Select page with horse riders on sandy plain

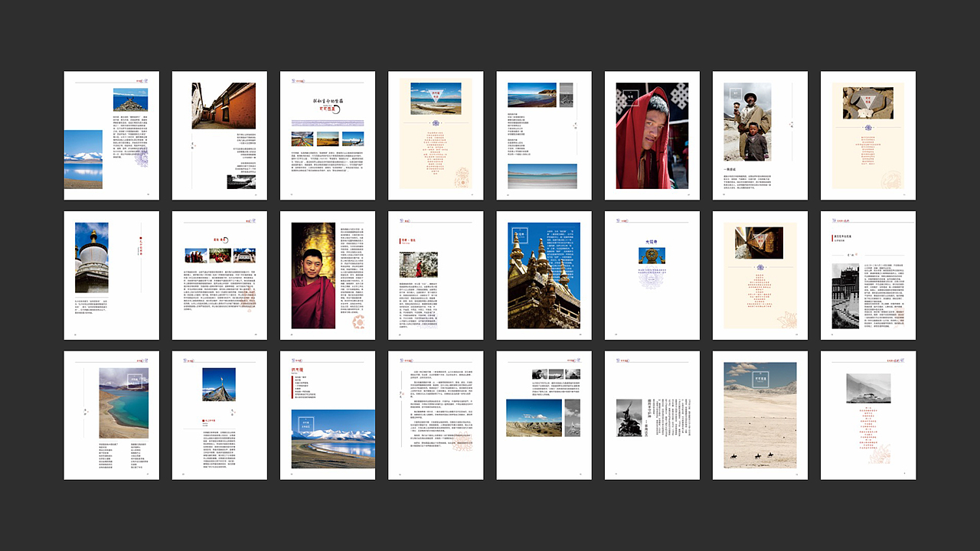[760, 416]
